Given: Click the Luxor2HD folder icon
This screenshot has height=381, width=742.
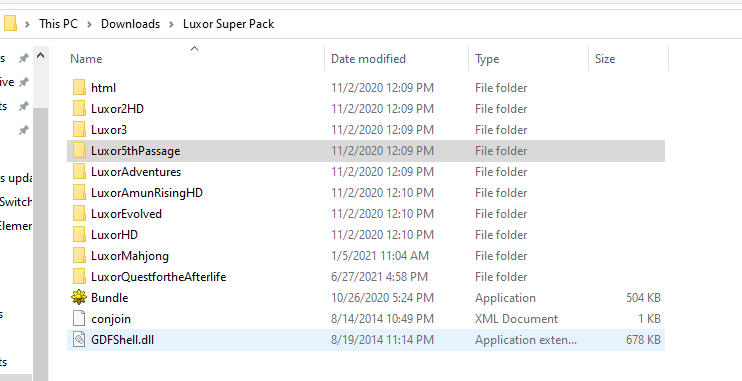Looking at the screenshot, I should (79, 108).
